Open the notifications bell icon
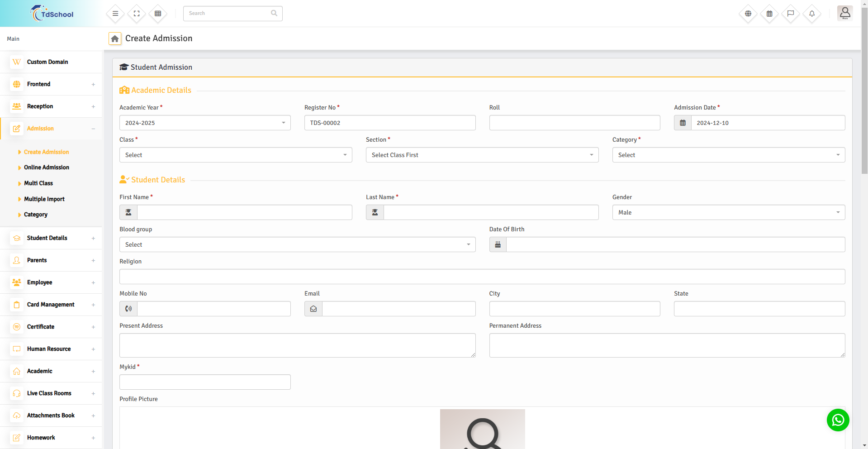The width and height of the screenshot is (868, 449). point(812,14)
